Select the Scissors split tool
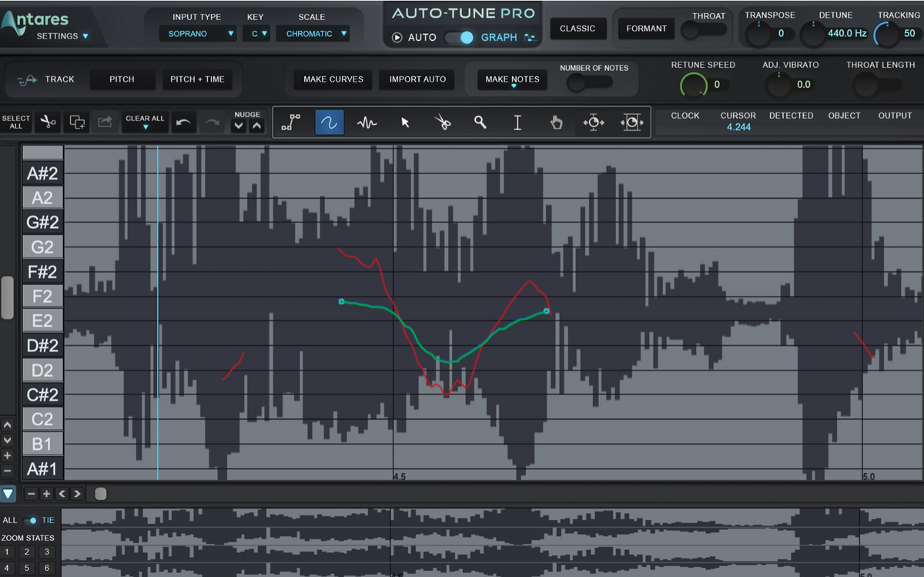 click(442, 122)
